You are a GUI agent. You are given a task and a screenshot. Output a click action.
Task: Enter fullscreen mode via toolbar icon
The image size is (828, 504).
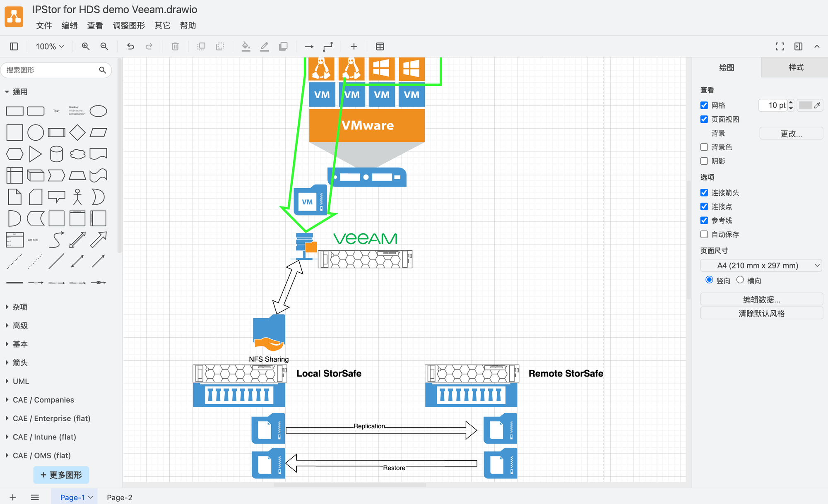[x=780, y=46]
